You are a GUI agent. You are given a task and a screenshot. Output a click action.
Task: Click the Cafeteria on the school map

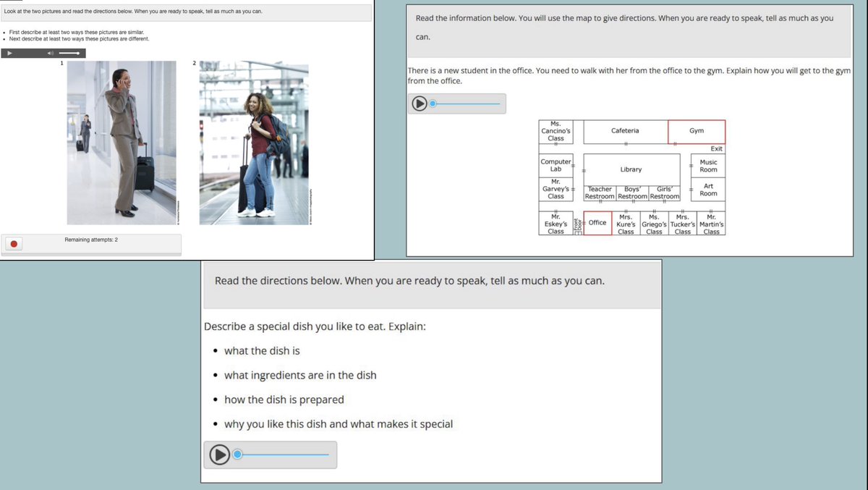click(x=625, y=132)
